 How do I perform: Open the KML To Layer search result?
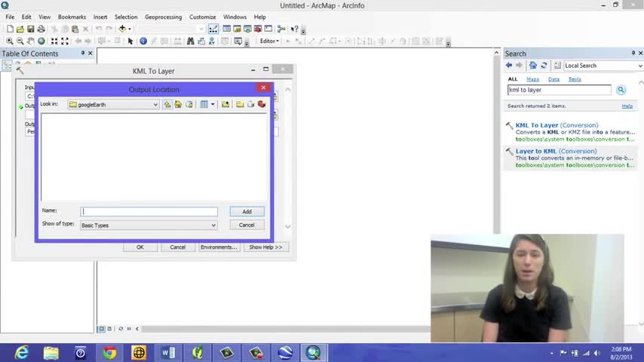click(557, 125)
